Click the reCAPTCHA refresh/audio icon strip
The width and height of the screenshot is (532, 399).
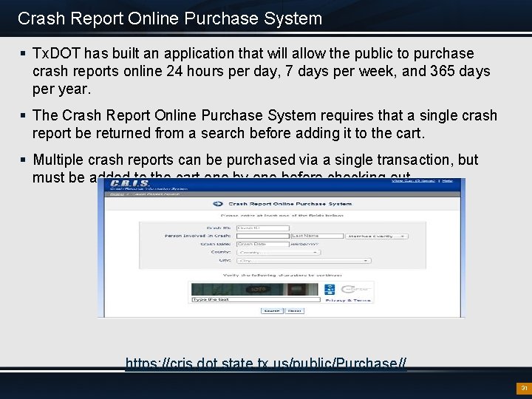[330, 290]
